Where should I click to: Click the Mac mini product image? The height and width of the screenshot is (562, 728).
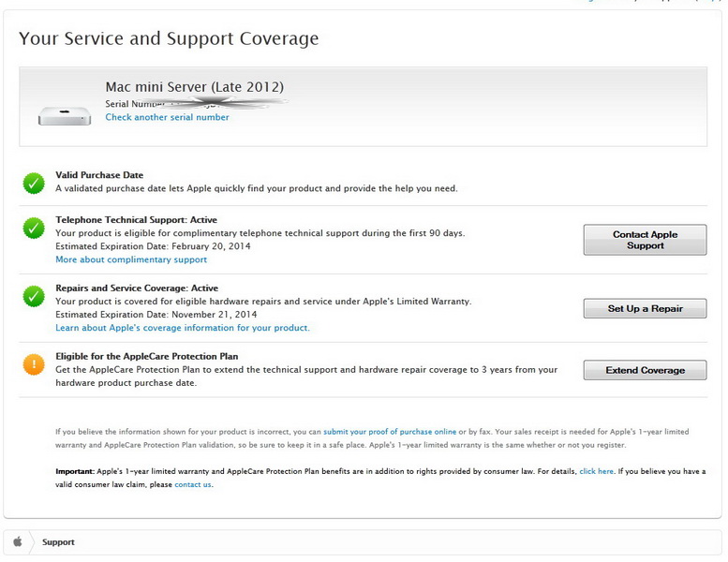click(65, 115)
